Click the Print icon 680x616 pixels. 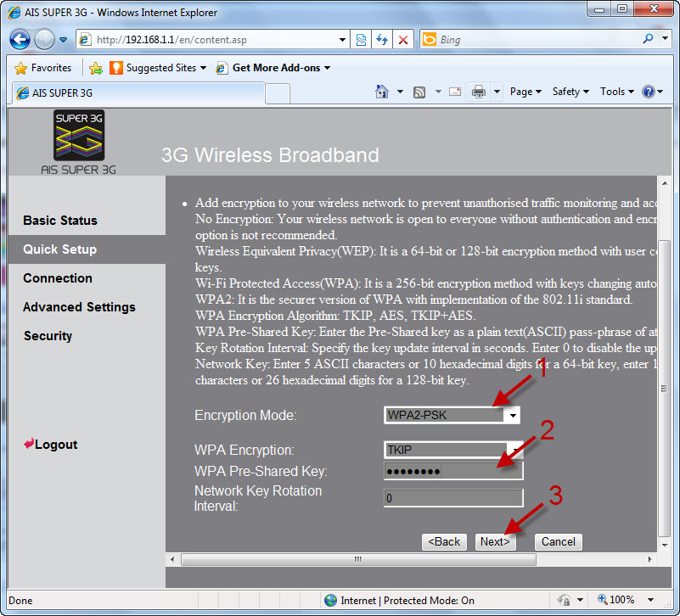479,92
